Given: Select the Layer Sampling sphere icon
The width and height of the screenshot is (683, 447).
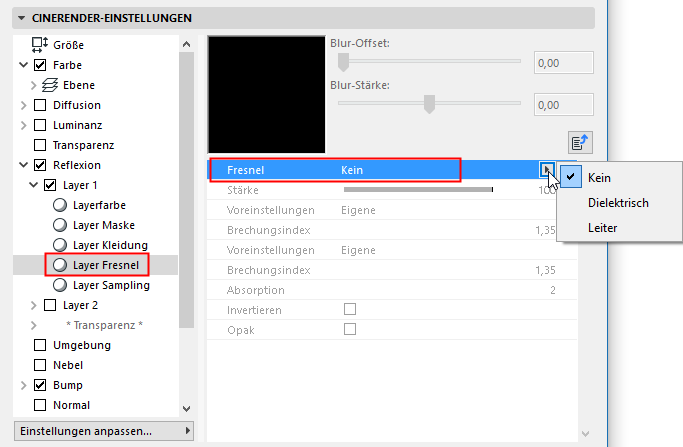Looking at the screenshot, I should click(x=60, y=285).
